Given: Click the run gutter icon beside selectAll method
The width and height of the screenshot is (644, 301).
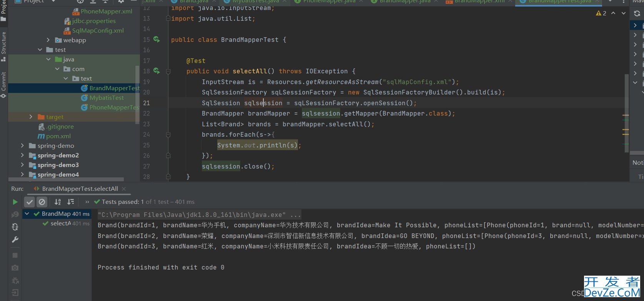Looking at the screenshot, I should (156, 71).
